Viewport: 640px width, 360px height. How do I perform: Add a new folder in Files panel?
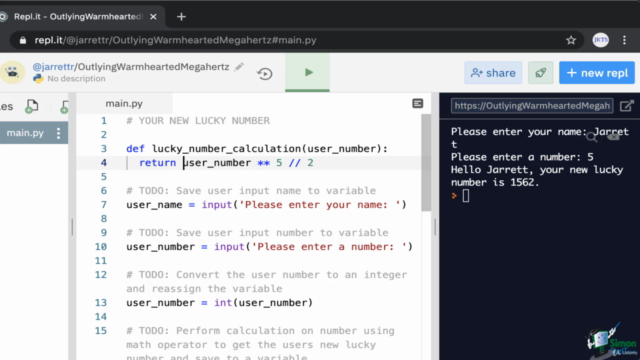(64, 107)
